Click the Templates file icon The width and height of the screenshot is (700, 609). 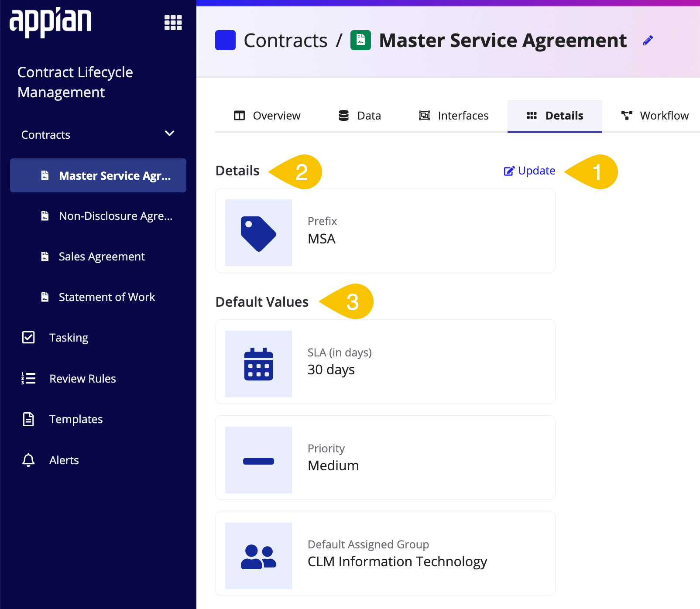tap(28, 419)
